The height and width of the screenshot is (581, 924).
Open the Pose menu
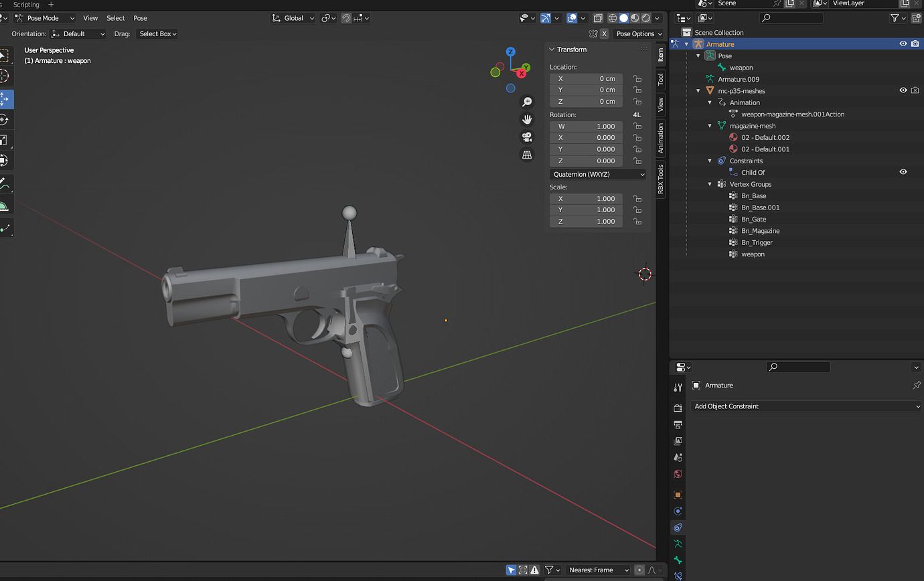140,18
